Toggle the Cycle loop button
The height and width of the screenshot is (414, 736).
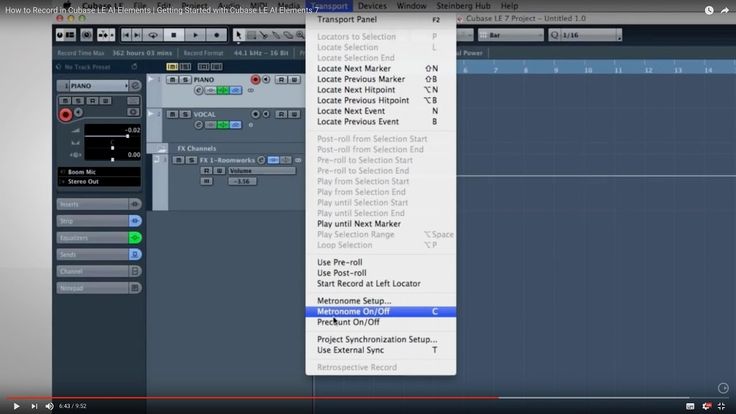click(x=153, y=35)
